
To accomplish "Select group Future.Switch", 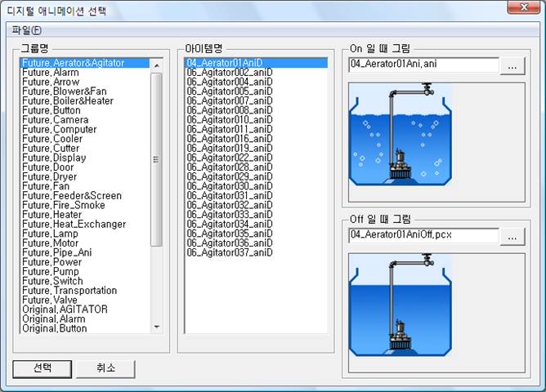I will pyautogui.click(x=85, y=281).
